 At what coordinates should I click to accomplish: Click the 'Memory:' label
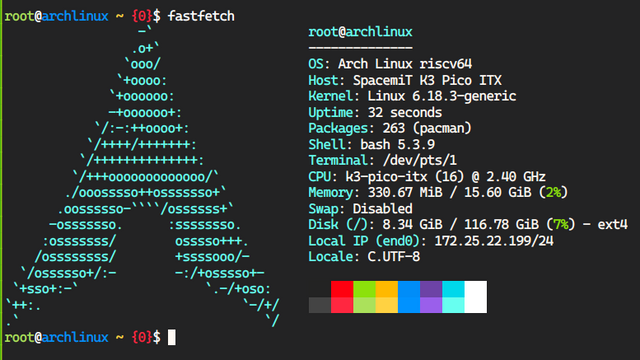pyautogui.click(x=334, y=193)
